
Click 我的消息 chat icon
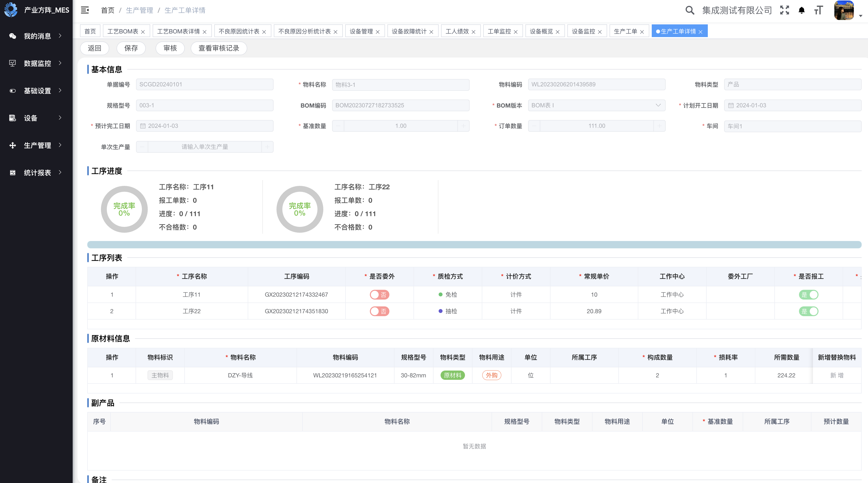coord(12,36)
